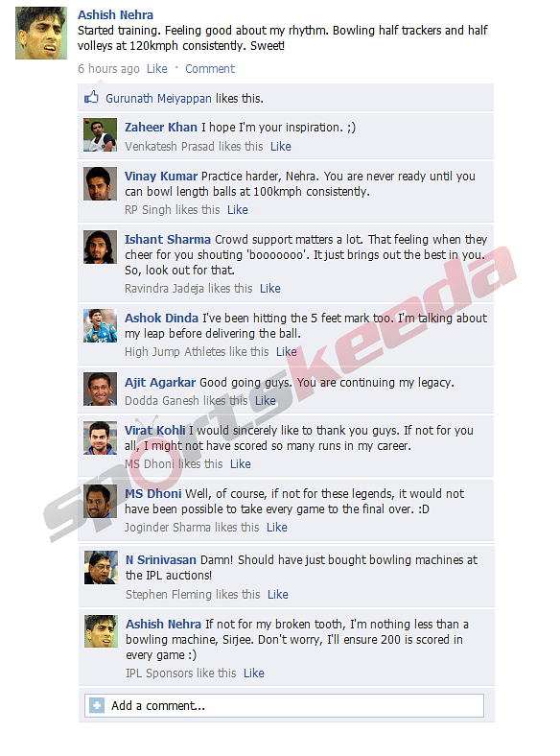Click Zaheer Khan's avatar thumbnail

tap(101, 135)
